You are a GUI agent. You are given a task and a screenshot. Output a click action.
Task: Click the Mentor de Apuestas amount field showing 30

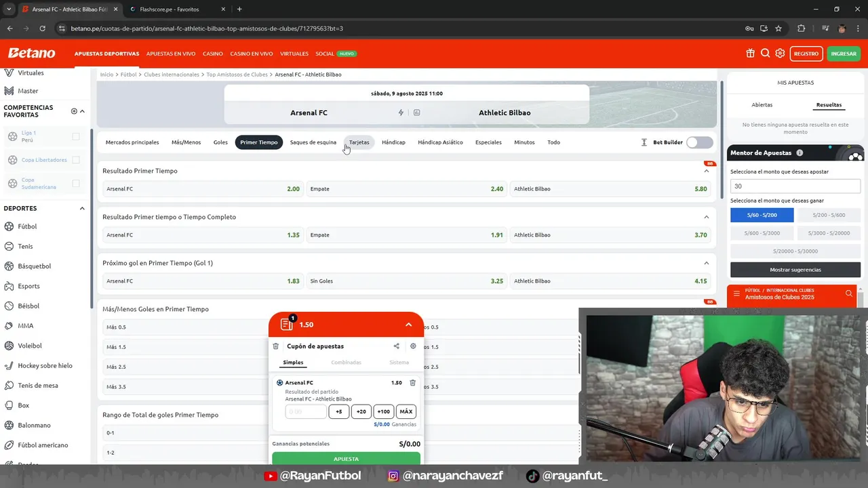(795, 186)
